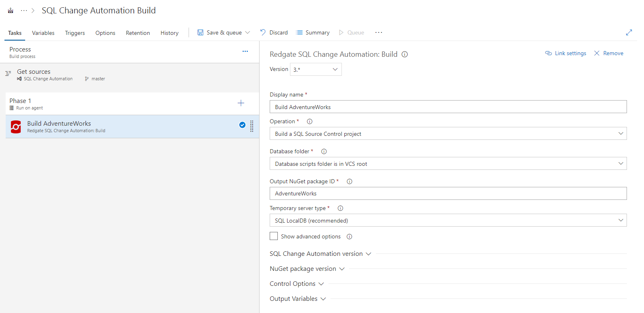
Task: Click the Link settings chain icon
Action: (549, 53)
